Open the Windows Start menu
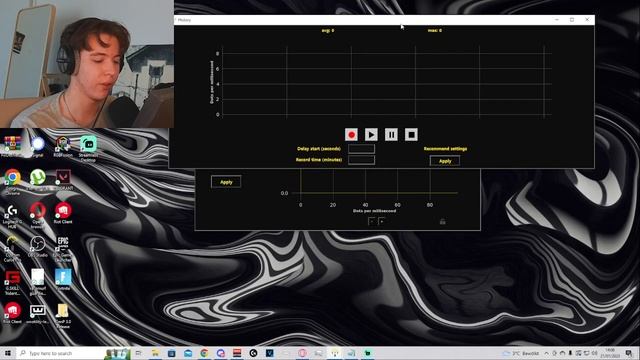The width and height of the screenshot is (640, 360). (7, 353)
